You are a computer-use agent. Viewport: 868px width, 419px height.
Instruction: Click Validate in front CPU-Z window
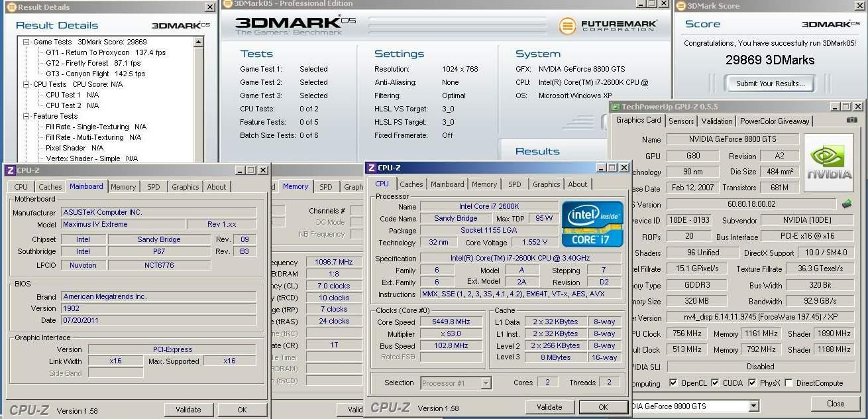pos(549,407)
